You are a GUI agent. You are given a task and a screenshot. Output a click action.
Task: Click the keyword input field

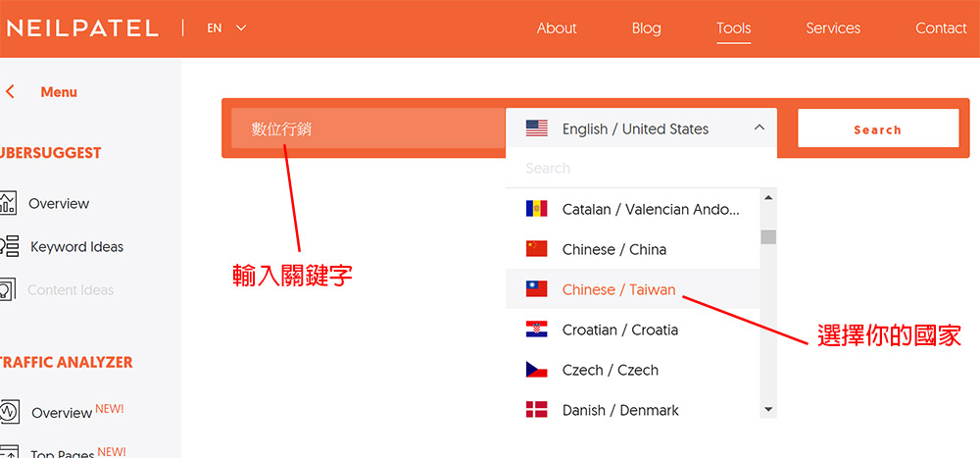[x=368, y=128]
